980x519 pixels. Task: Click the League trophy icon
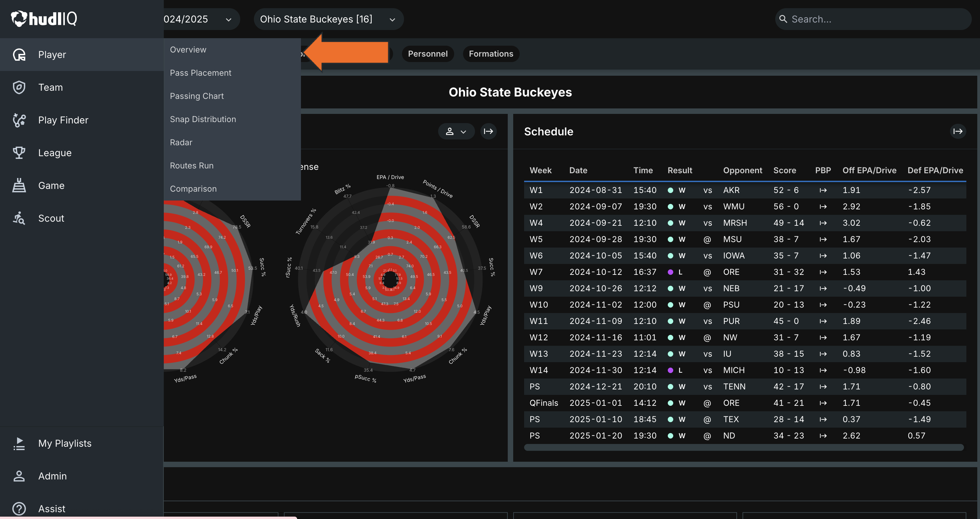[19, 153]
